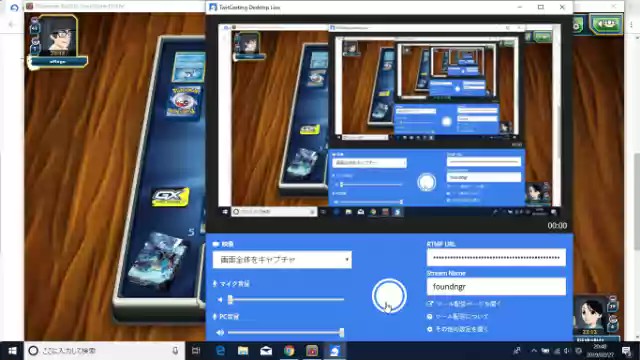Start broadcast with the round record button
The image size is (640, 360).
click(389, 296)
